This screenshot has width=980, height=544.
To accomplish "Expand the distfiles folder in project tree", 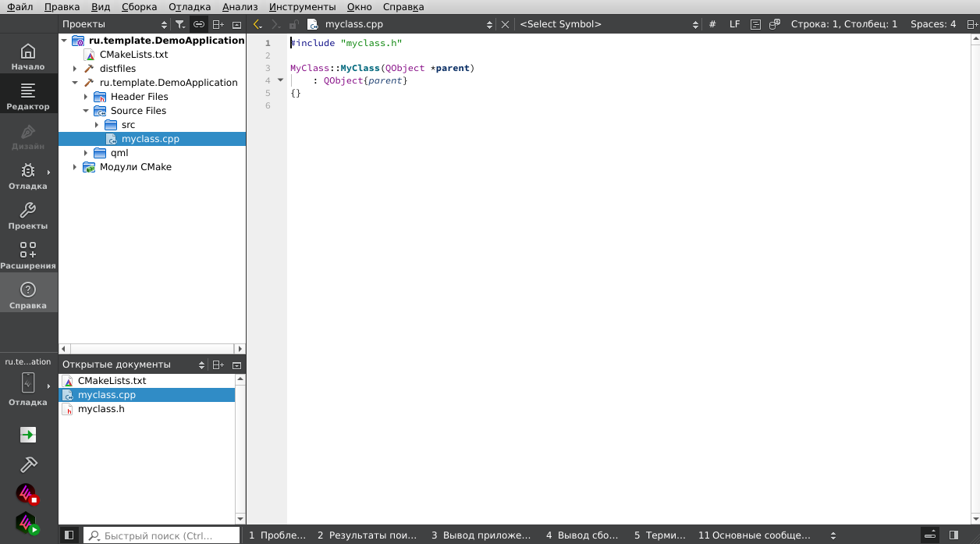I will [x=75, y=69].
